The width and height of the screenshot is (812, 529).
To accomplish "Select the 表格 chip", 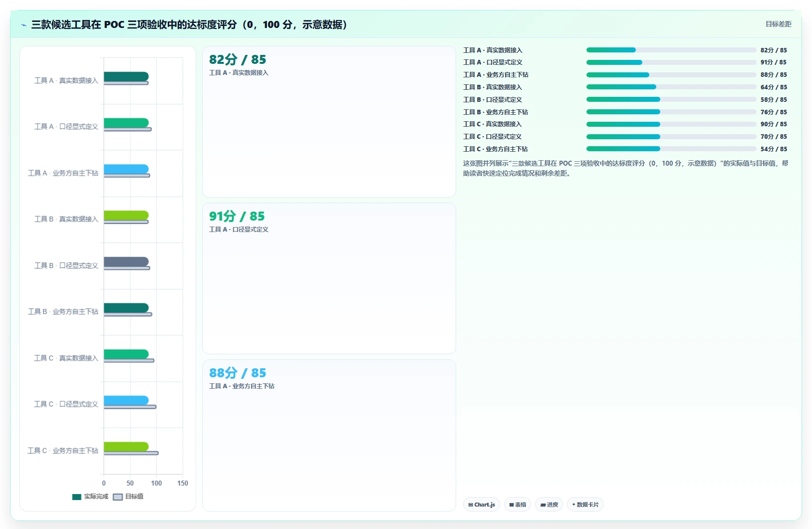I will coord(518,505).
